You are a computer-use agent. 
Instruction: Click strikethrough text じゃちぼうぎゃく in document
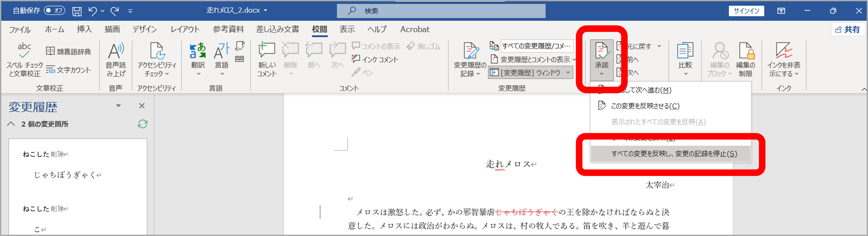coord(527,212)
